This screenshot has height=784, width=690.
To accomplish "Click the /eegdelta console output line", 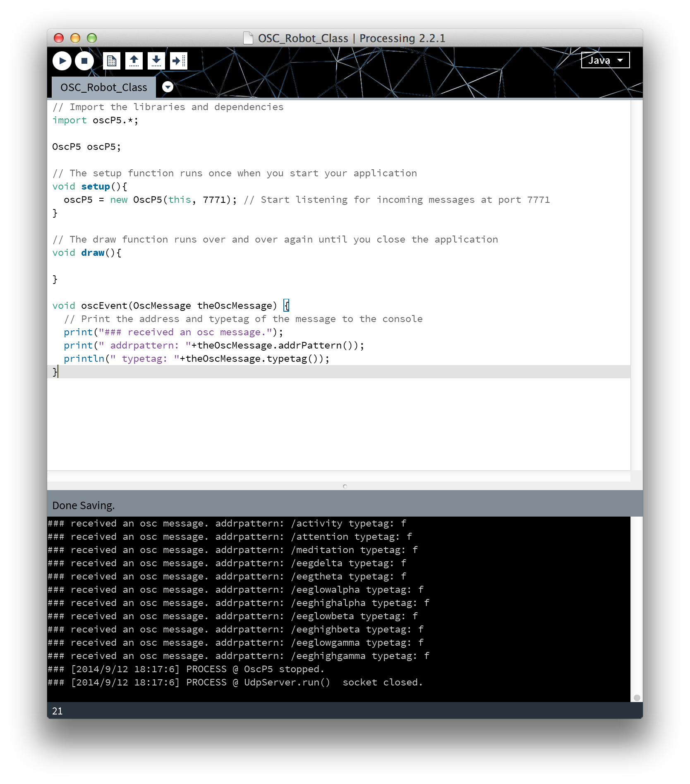I will click(227, 563).
